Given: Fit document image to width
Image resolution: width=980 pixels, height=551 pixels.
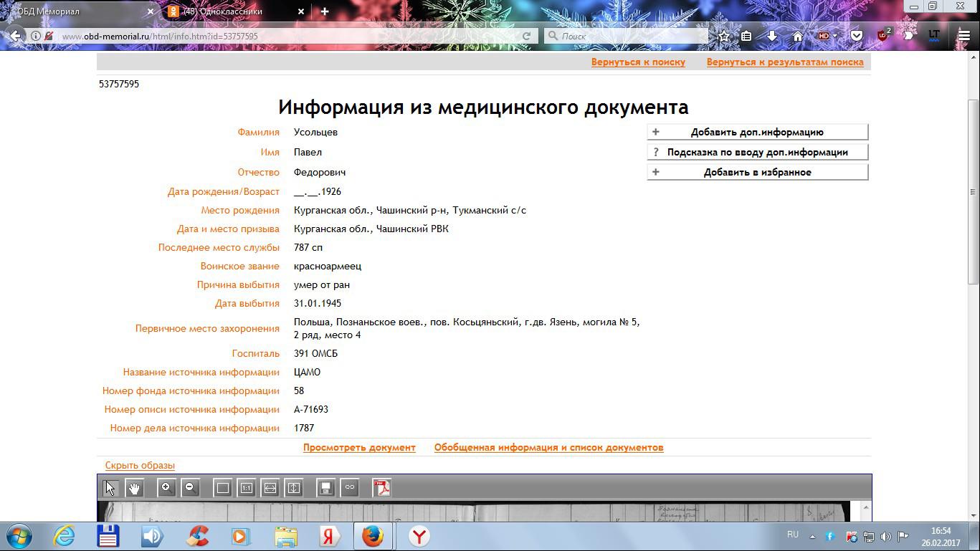Looking at the screenshot, I should [270, 488].
